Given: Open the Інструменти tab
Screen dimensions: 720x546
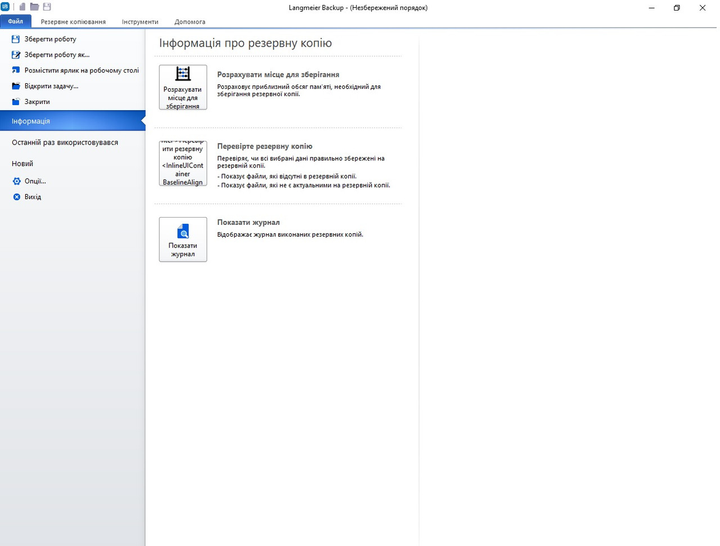Looking at the screenshot, I should tap(140, 22).
